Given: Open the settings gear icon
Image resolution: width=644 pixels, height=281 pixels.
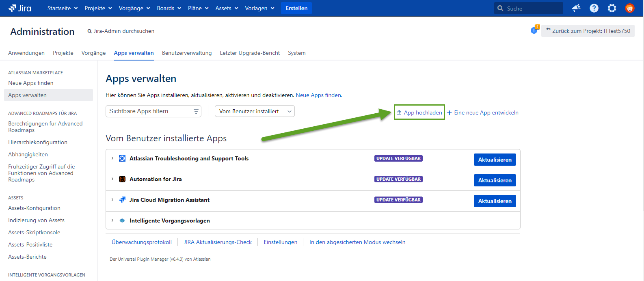Looking at the screenshot, I should pyautogui.click(x=612, y=8).
